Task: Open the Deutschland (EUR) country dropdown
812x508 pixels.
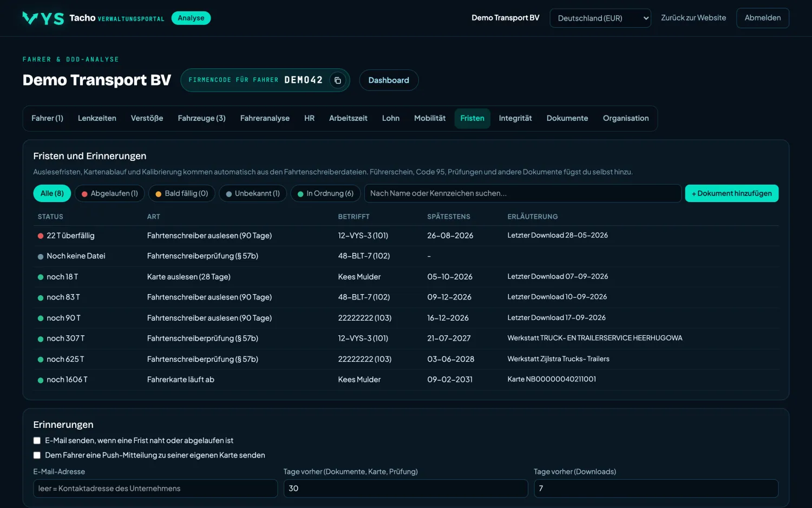Action: pyautogui.click(x=600, y=18)
